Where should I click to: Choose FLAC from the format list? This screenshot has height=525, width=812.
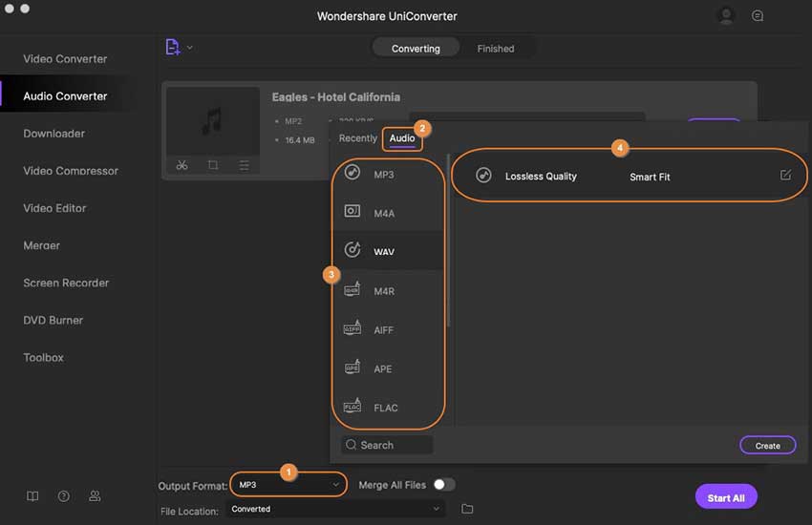(386, 408)
